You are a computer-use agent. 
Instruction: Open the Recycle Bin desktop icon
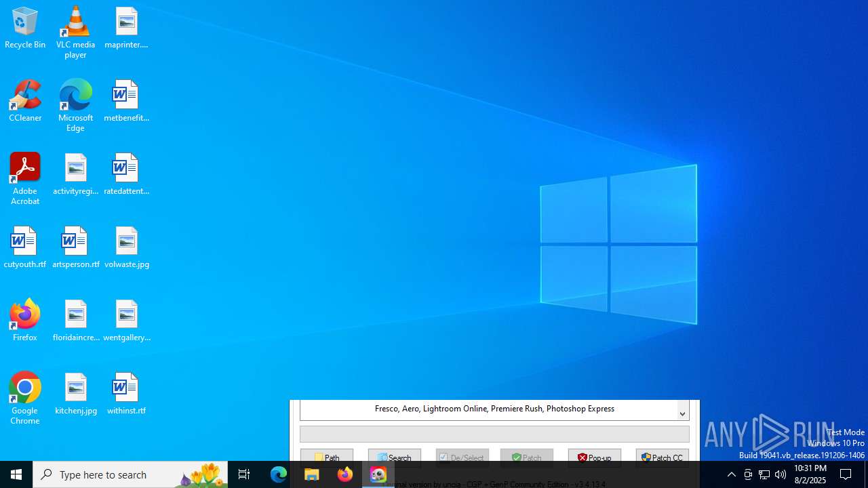click(25, 28)
